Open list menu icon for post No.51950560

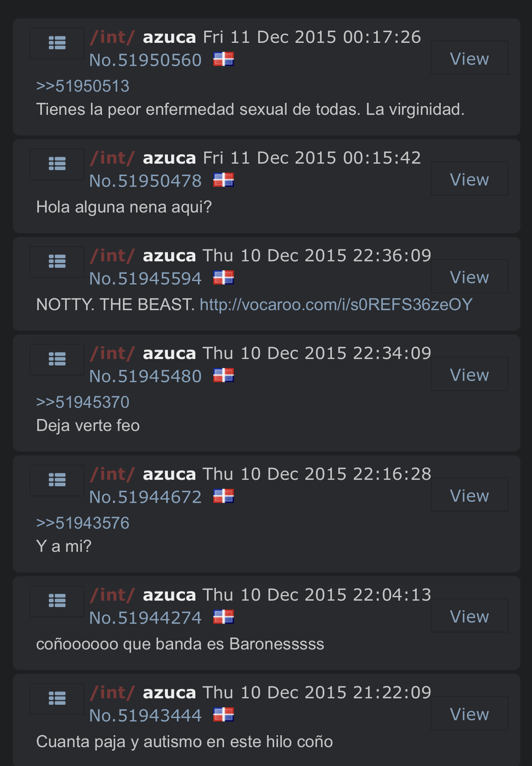tap(57, 43)
